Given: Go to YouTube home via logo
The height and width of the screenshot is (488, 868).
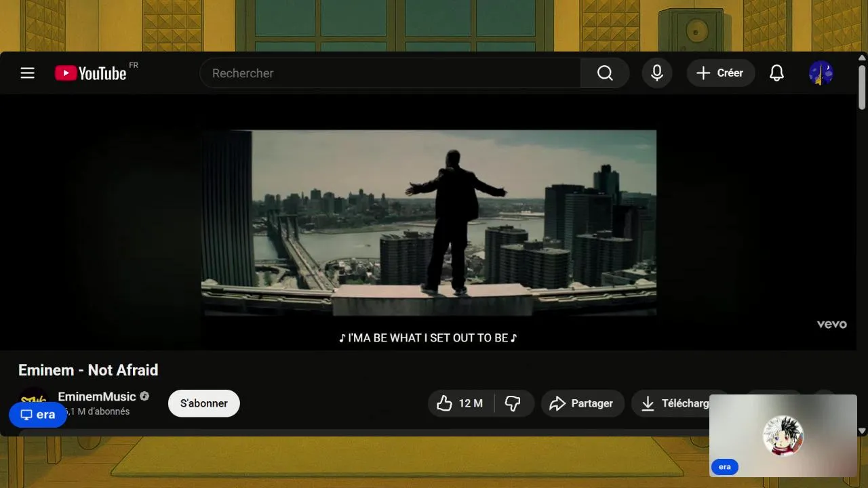Looking at the screenshot, I should coord(91,73).
